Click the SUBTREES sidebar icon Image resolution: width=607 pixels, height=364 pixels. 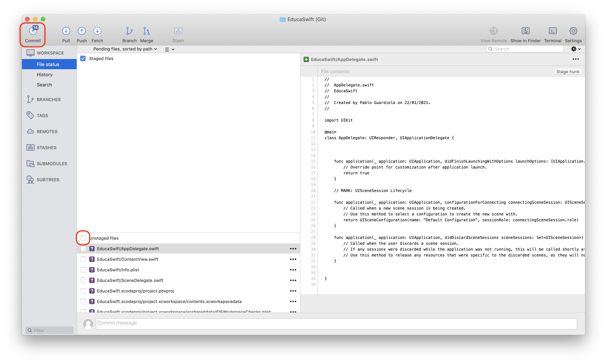click(30, 179)
